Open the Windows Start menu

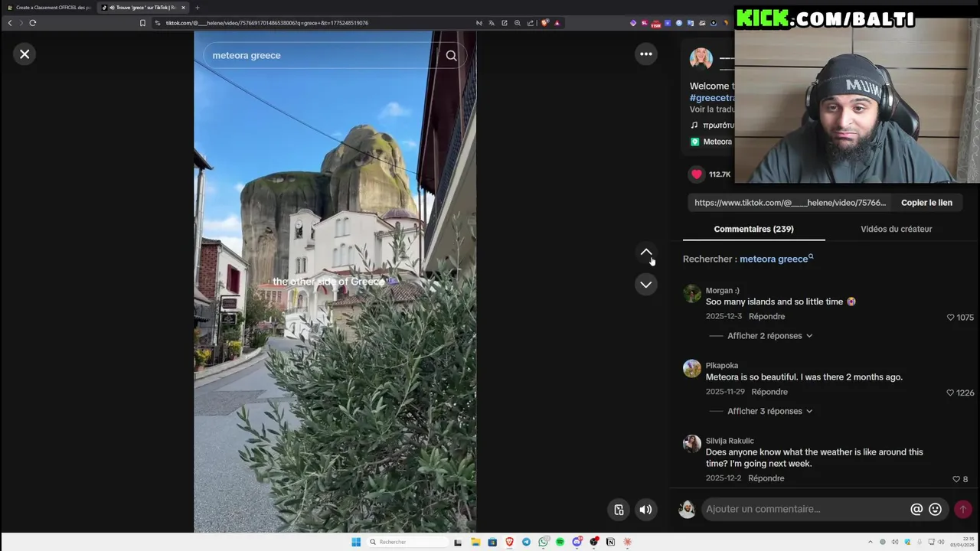(x=356, y=542)
